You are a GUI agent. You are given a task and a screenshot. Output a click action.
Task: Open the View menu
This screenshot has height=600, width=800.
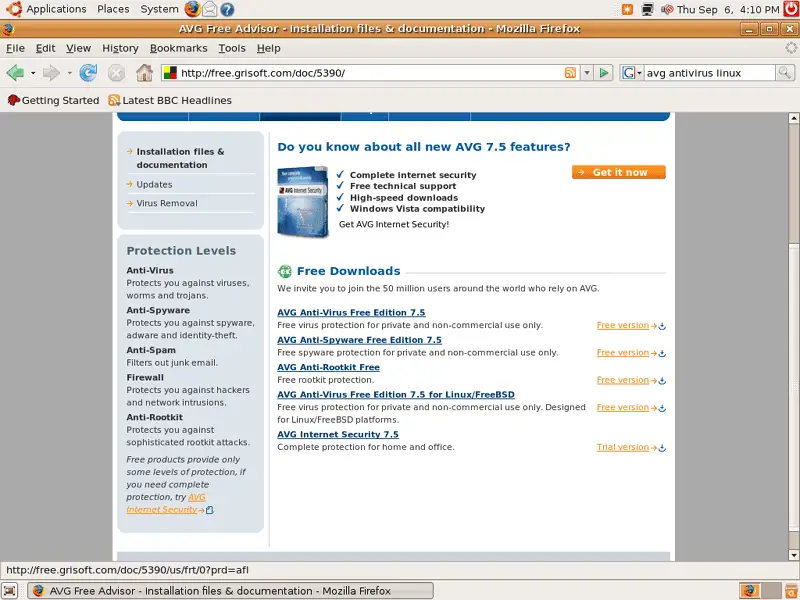pyautogui.click(x=78, y=48)
